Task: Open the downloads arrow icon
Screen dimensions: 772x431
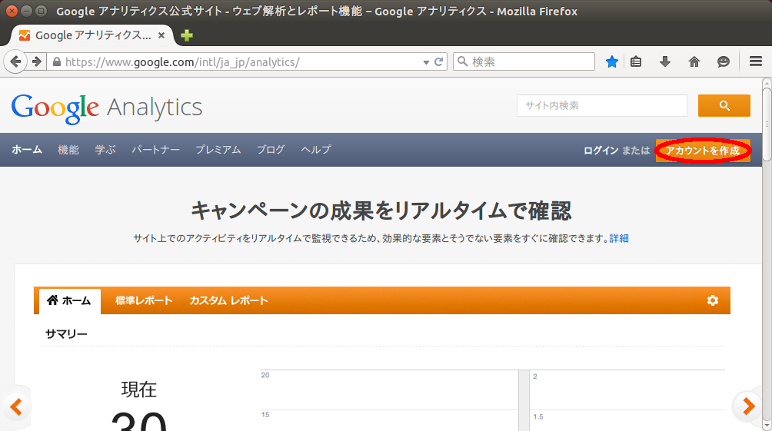Action: click(665, 62)
